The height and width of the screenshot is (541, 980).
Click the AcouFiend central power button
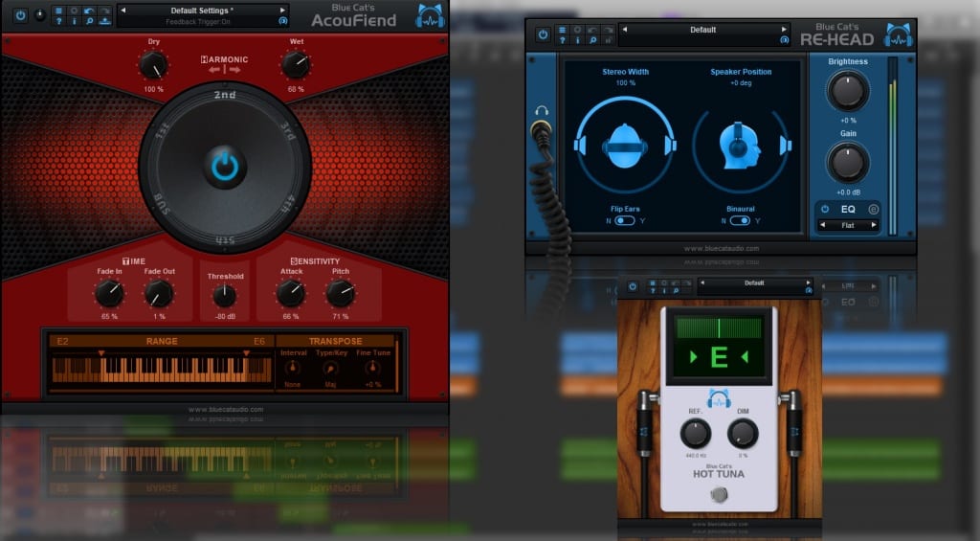tap(224, 168)
